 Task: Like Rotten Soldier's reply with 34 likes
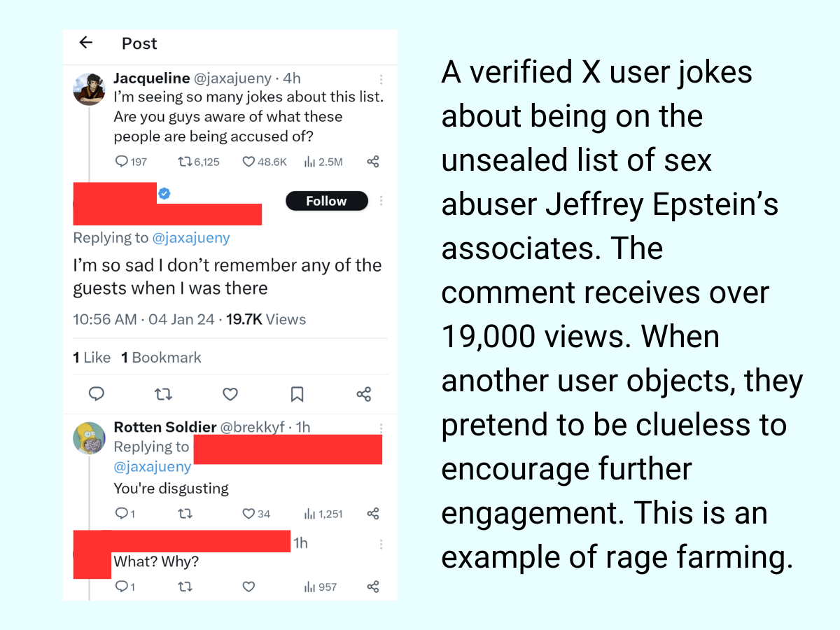tap(248, 514)
